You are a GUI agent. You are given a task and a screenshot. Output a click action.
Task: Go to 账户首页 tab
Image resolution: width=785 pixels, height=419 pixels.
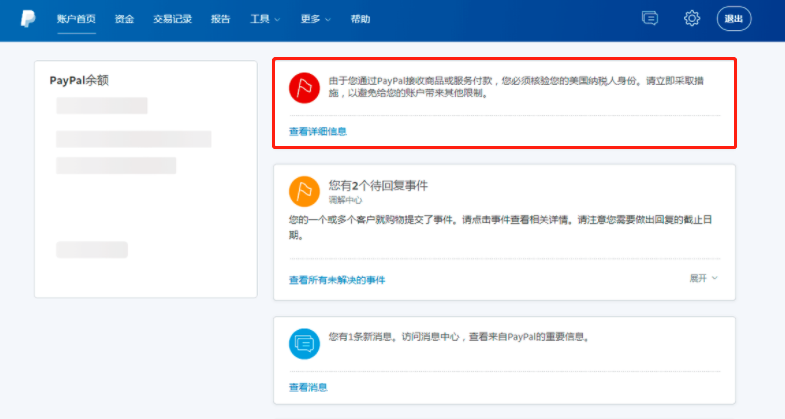click(x=76, y=19)
